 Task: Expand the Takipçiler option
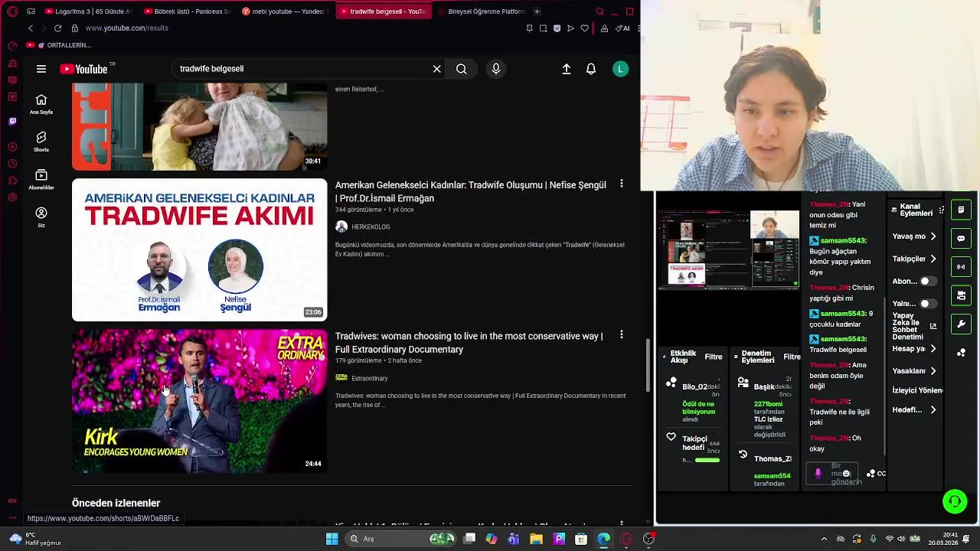click(933, 259)
